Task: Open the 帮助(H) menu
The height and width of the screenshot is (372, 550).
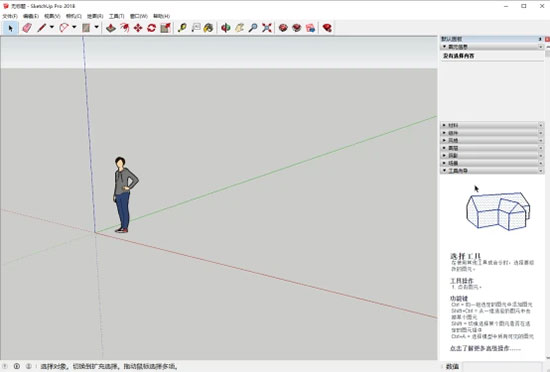Action: 161,16
